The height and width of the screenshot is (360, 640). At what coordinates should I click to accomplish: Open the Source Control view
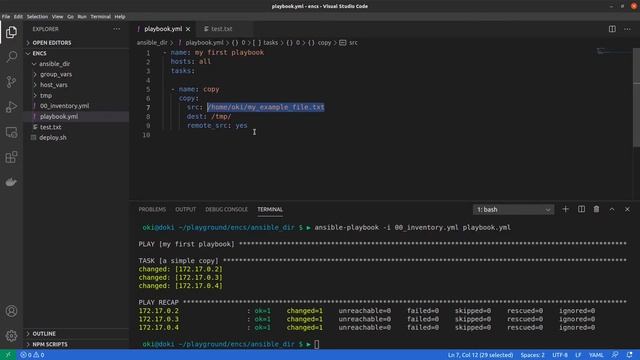pyautogui.click(x=11, y=82)
